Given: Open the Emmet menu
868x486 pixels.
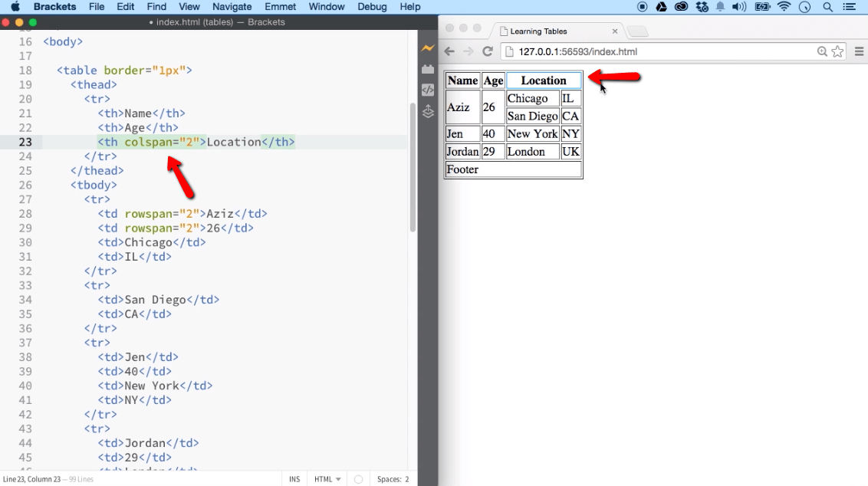Looking at the screenshot, I should (x=280, y=7).
